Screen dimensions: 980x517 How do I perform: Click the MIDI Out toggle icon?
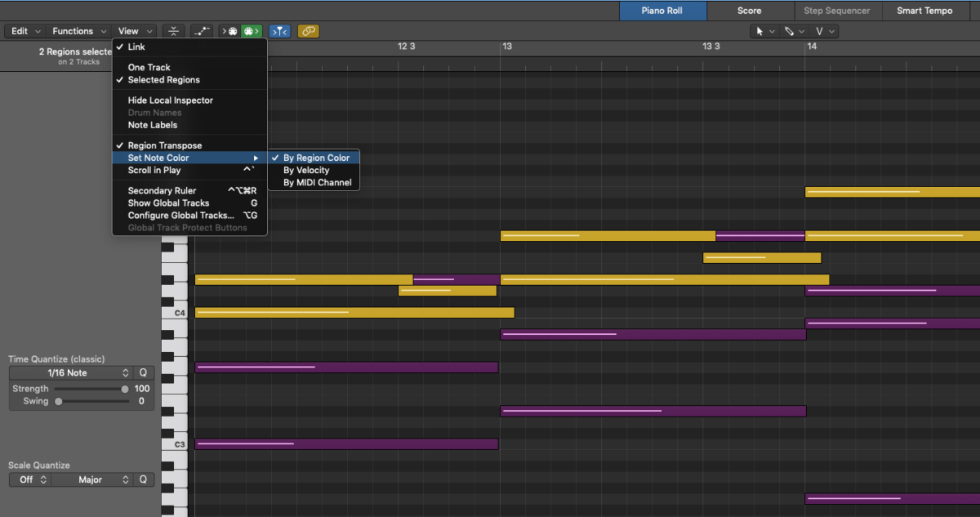[250, 30]
